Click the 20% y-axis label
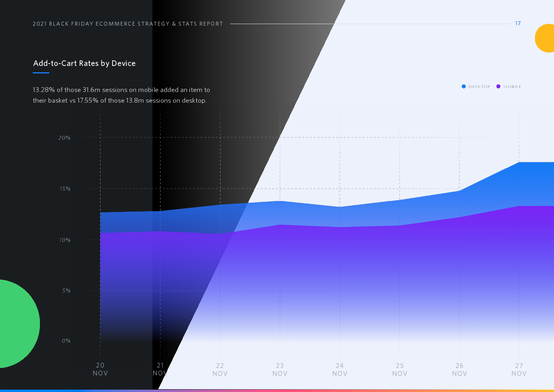 coord(64,138)
